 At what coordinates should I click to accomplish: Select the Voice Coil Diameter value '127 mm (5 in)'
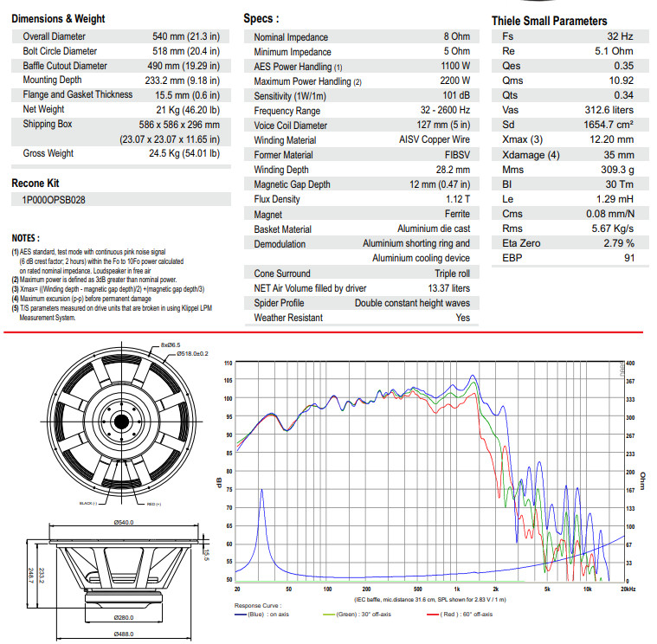443,125
